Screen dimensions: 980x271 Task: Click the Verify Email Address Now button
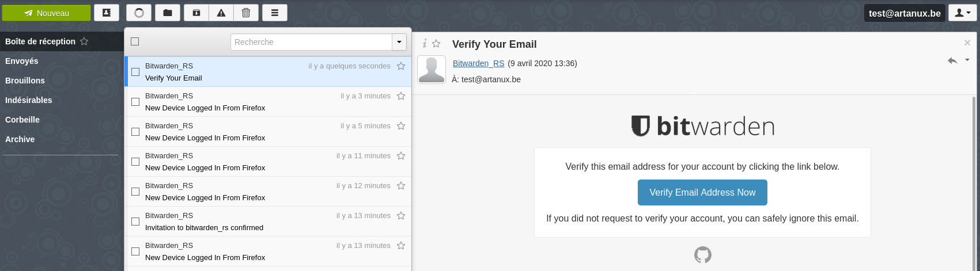coord(702,193)
